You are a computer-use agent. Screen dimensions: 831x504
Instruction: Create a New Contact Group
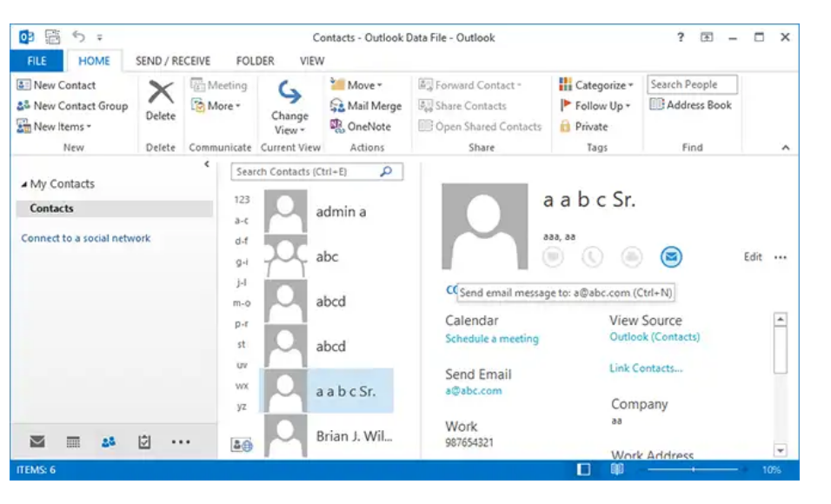[x=72, y=105]
